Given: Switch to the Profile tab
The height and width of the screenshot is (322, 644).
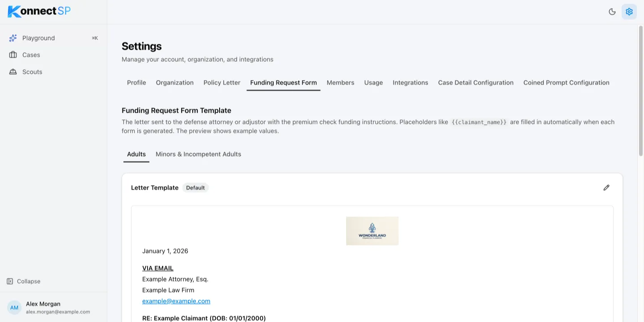Looking at the screenshot, I should [x=136, y=83].
